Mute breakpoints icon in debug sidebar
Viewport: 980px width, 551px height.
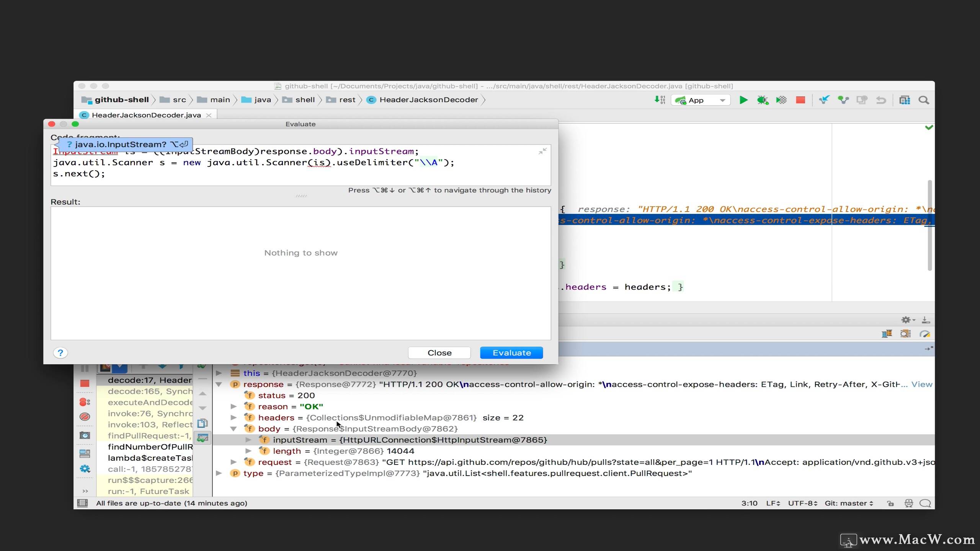[85, 416]
